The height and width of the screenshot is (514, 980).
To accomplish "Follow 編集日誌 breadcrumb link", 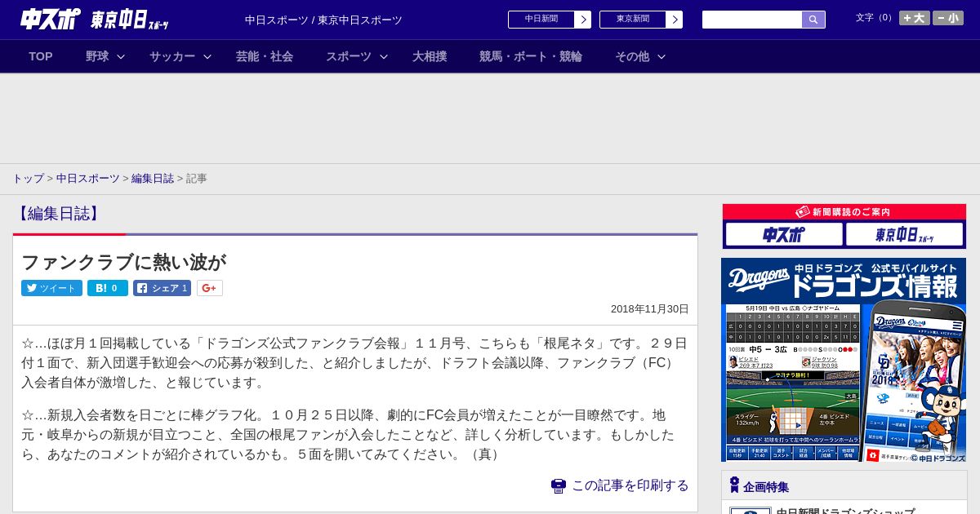I will [153, 178].
